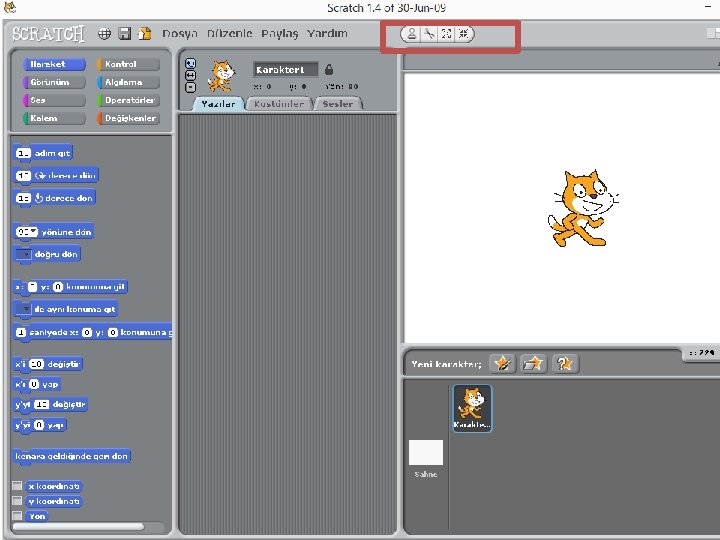Click the save project floppy icon
This screenshot has height=540, width=720.
(124, 34)
